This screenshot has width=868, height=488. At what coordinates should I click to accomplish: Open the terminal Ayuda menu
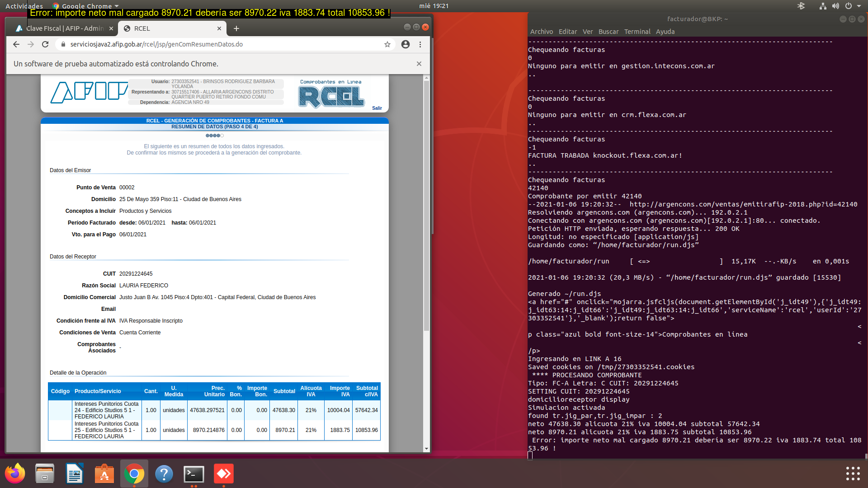665,32
